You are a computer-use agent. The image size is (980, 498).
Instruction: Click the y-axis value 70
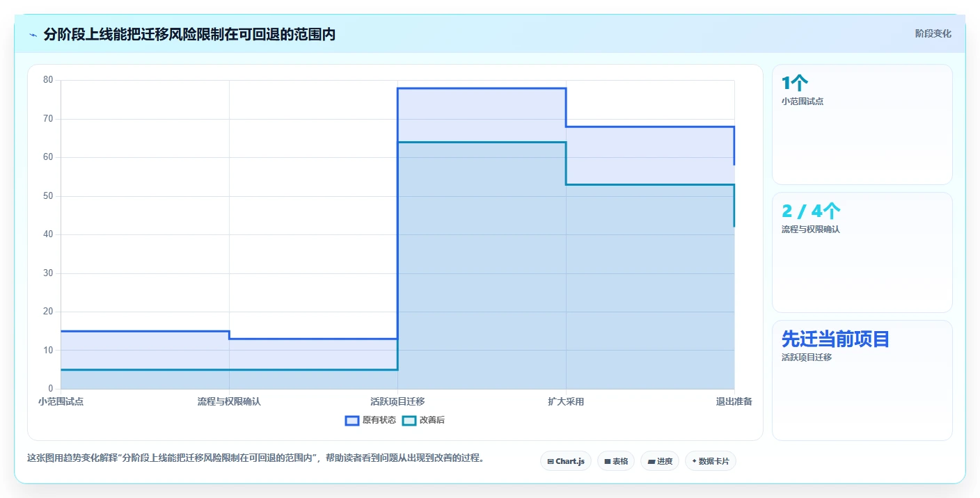point(48,119)
